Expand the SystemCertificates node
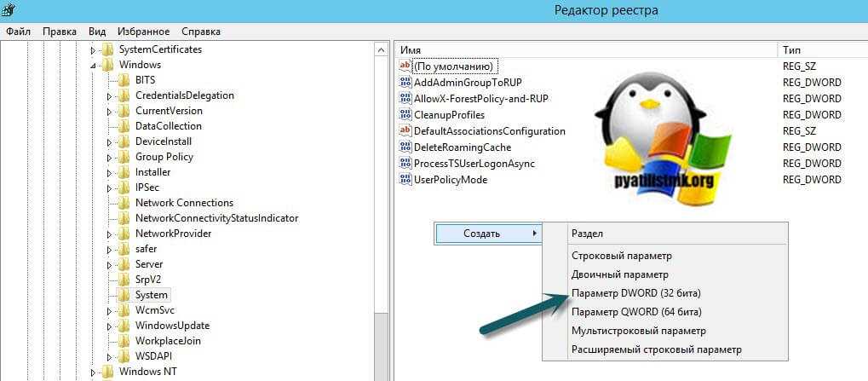The image size is (868, 381). (93, 49)
